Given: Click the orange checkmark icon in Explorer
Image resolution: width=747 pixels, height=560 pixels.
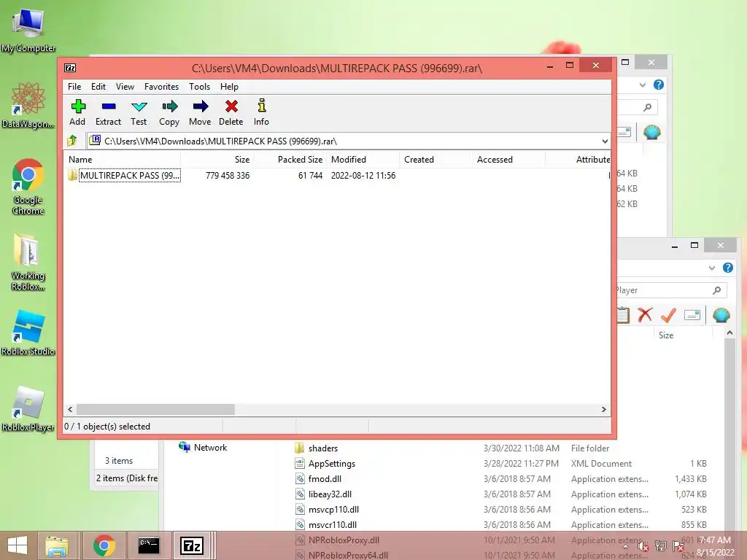Looking at the screenshot, I should pos(668,315).
